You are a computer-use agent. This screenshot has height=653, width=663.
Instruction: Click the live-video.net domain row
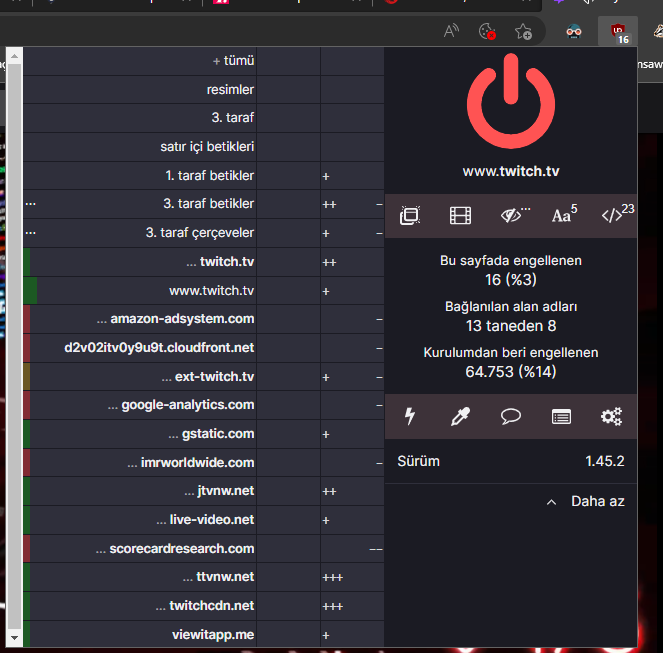tap(140, 520)
